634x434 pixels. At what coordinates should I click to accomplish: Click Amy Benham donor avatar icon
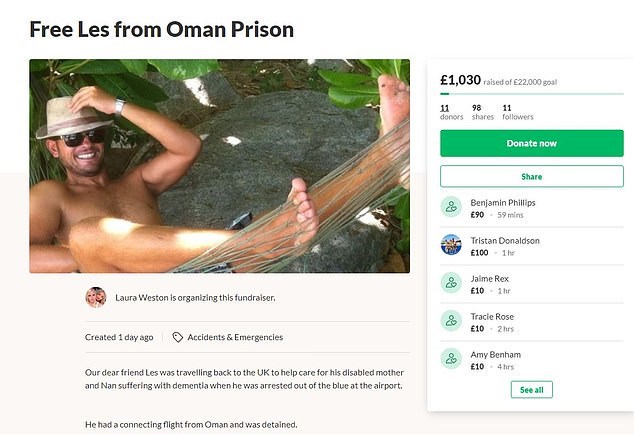click(x=451, y=359)
